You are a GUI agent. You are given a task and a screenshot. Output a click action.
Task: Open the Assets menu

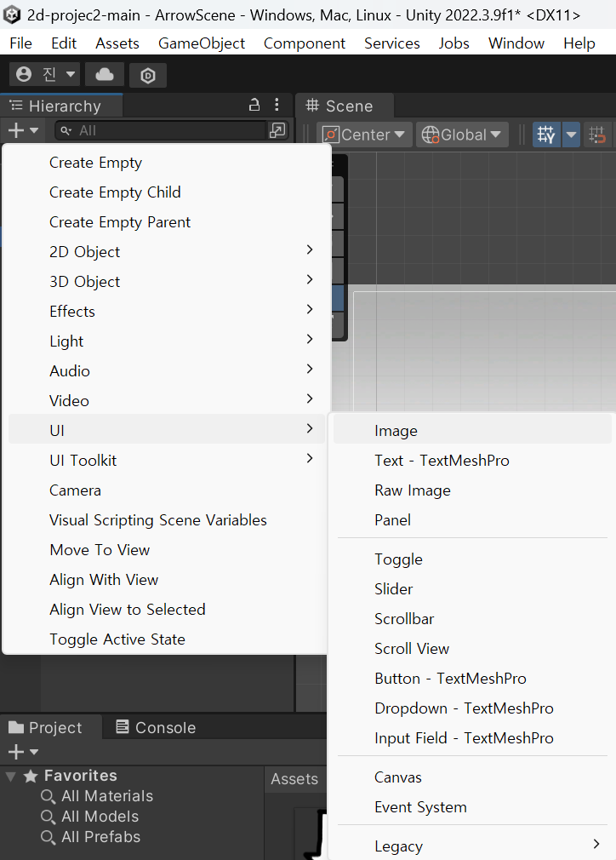[117, 43]
